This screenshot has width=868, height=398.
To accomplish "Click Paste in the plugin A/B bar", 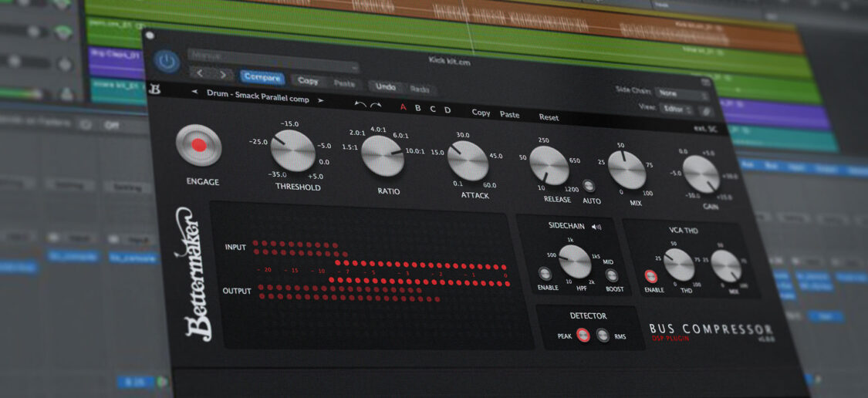I will [510, 115].
